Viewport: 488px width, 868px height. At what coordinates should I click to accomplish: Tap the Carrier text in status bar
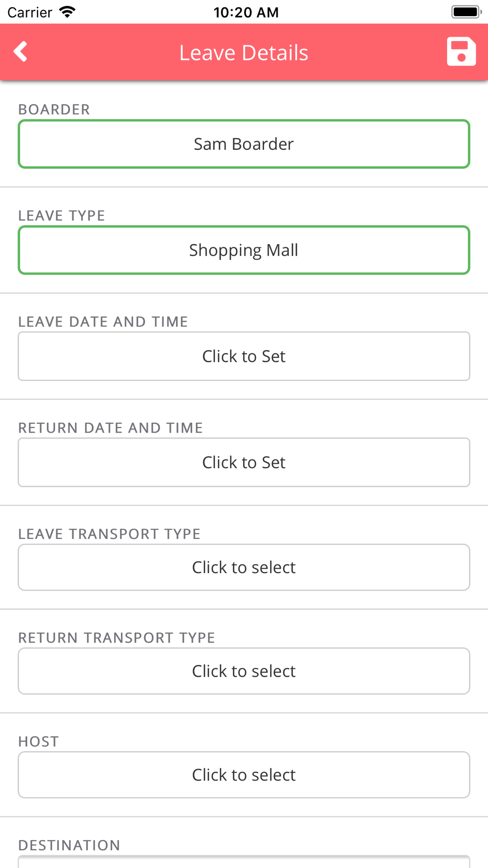tap(30, 12)
